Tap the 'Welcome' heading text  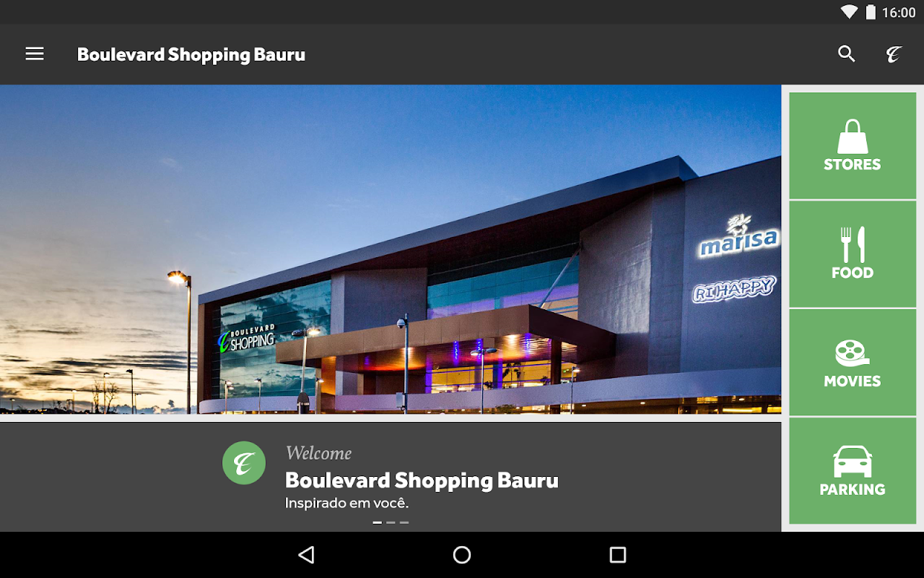(318, 453)
